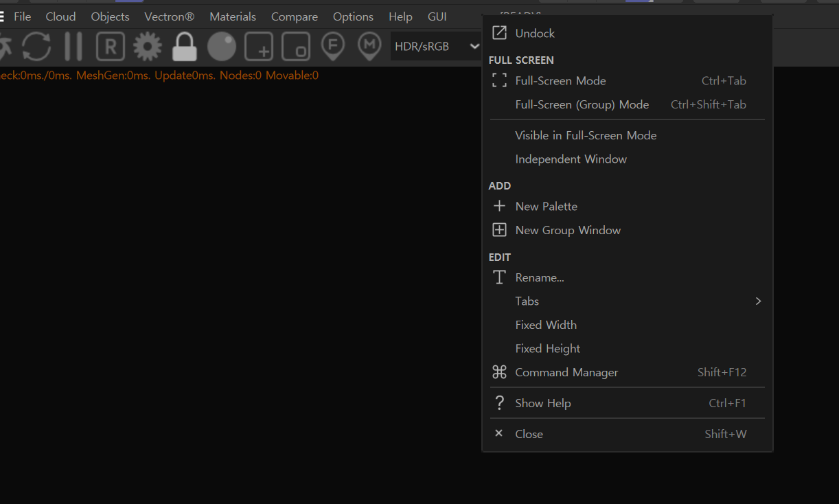Activate the F focus picker pin icon

tap(333, 47)
